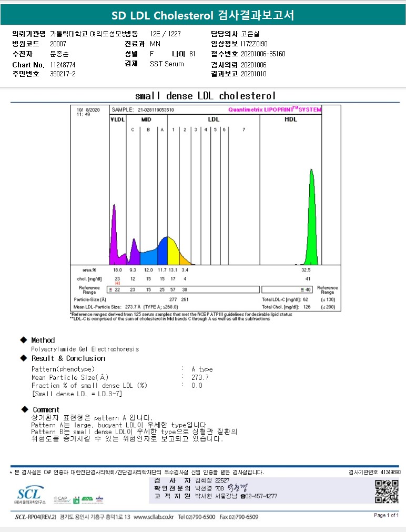Click the small dense LDL cholesterol heading

pyautogui.click(x=205, y=96)
